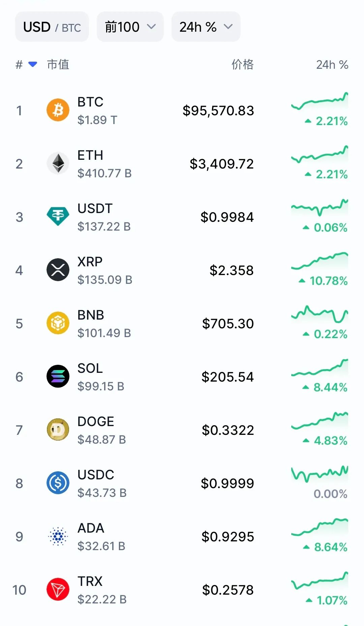Open the 24h % period dropdown

[x=206, y=27]
